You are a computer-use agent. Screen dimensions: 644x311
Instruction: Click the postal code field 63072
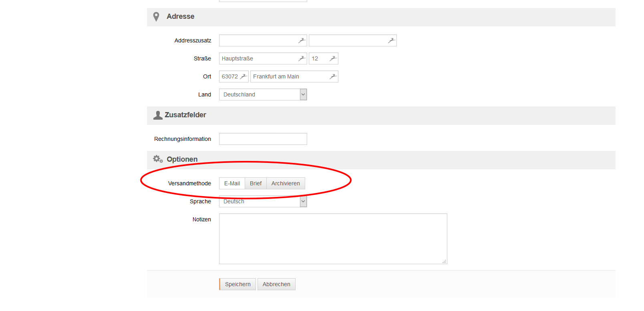click(233, 76)
